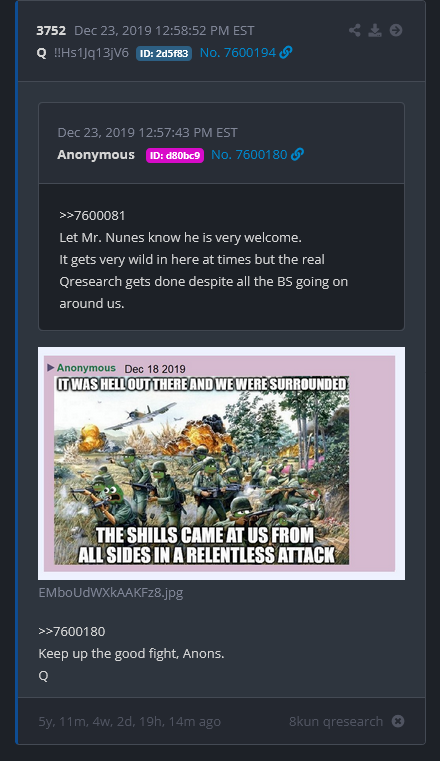Click the circled X icon next to 8kun qresearch

tap(398, 721)
